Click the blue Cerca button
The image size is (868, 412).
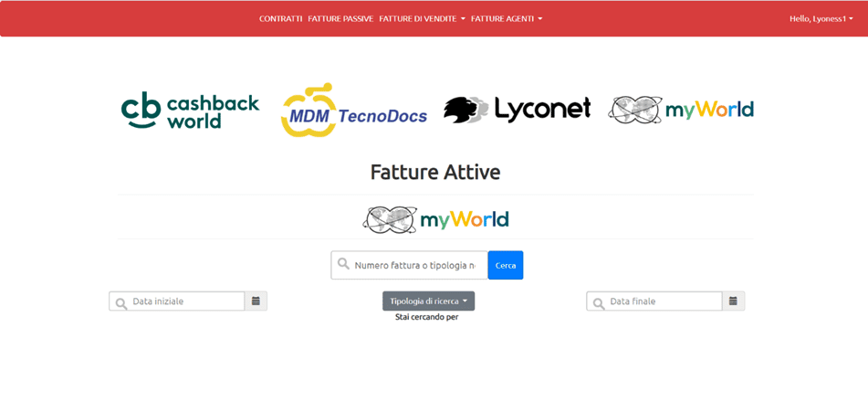(x=506, y=265)
